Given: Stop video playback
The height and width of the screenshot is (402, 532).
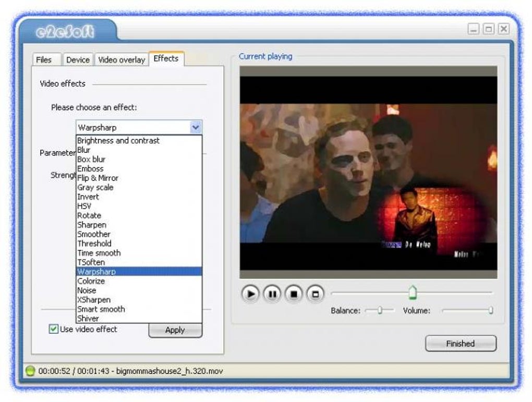Looking at the screenshot, I should (294, 294).
